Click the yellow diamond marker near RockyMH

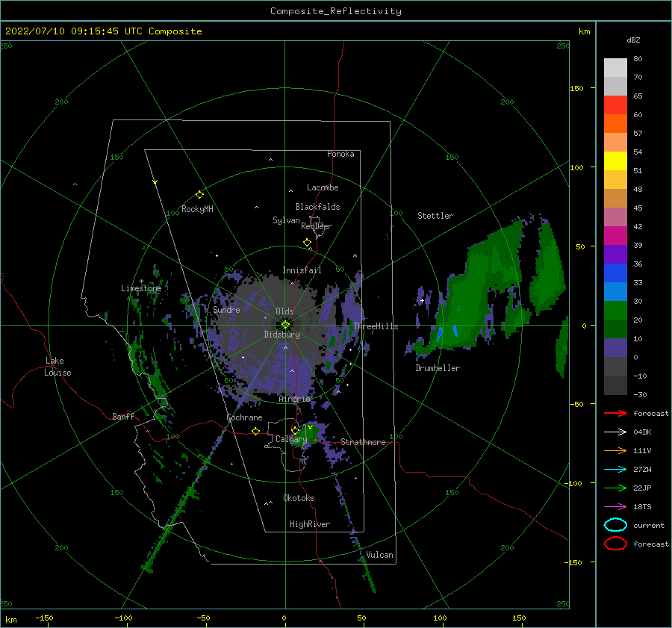tap(199, 195)
